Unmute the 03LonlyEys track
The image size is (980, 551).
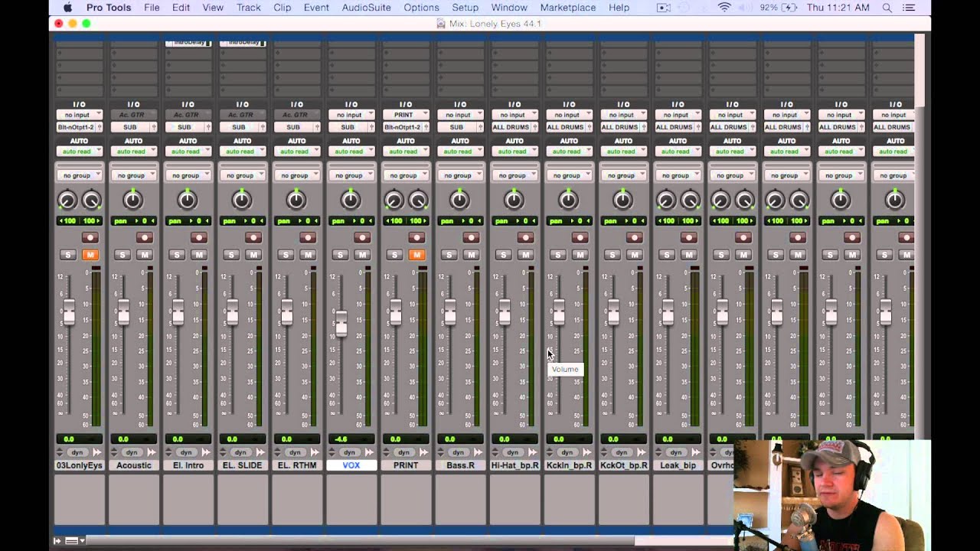[x=90, y=255]
